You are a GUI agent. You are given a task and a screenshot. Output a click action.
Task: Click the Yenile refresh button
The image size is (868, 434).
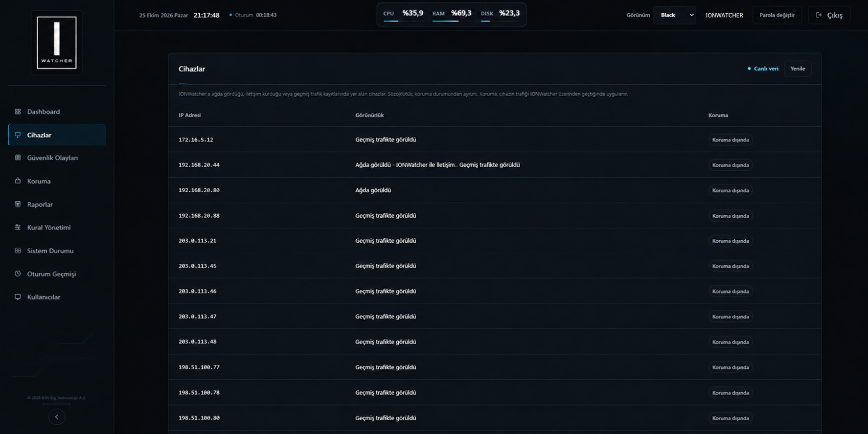click(798, 69)
